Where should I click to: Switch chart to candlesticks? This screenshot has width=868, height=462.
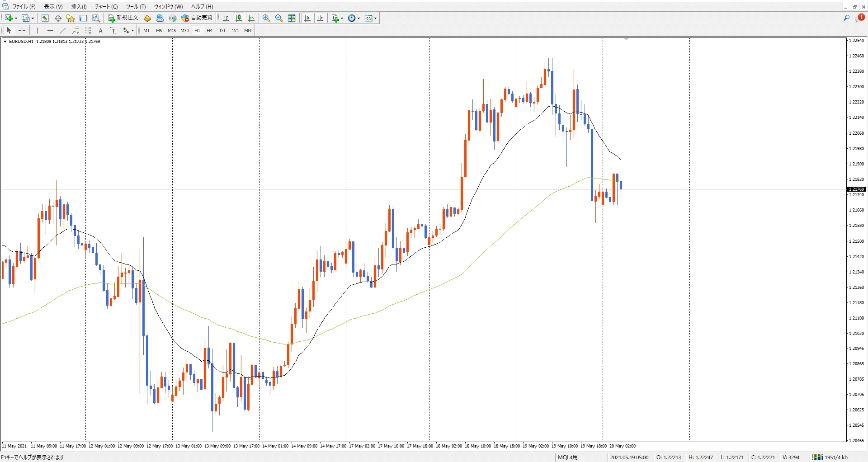pyautogui.click(x=239, y=18)
